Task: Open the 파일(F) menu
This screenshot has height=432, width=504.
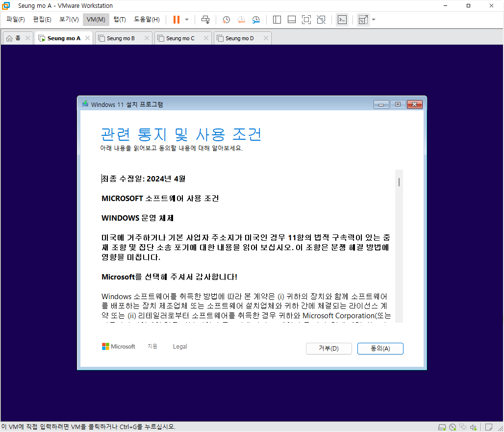Action: (15, 19)
